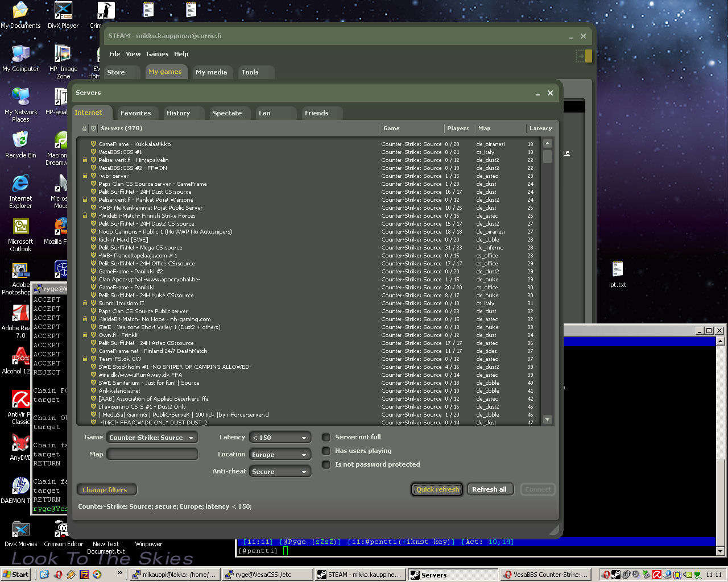
Task: Open the Anti-cheat filter dropdown
Action: click(280, 472)
